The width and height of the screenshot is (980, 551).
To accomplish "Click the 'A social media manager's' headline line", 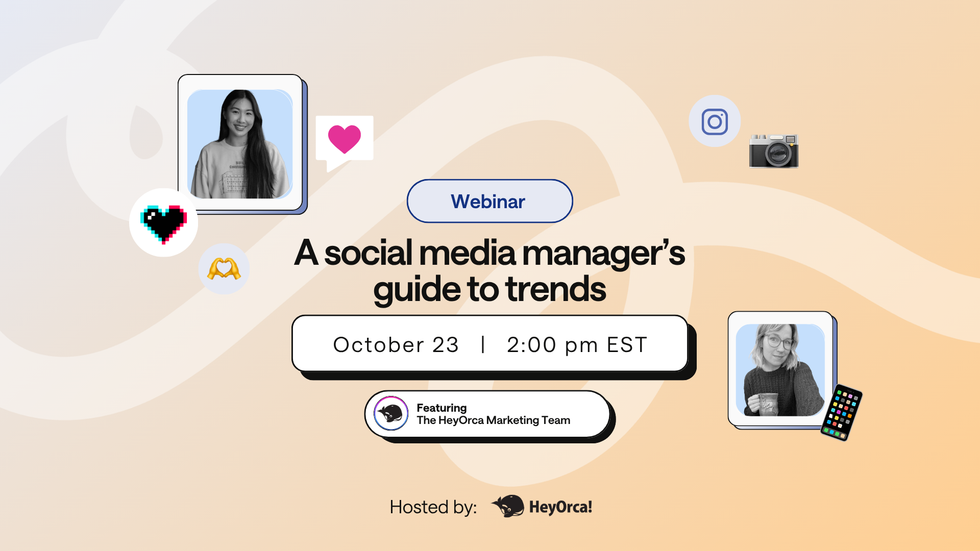I will (x=489, y=253).
